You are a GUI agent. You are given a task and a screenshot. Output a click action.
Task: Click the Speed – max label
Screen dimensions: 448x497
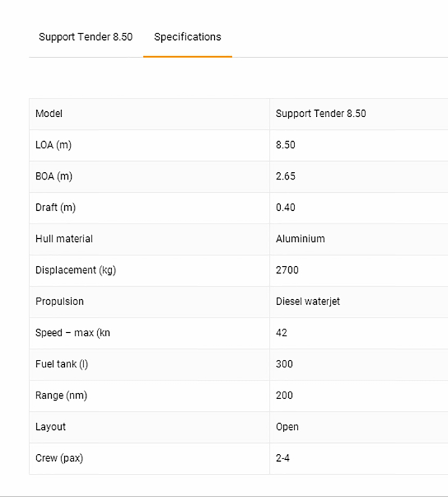(73, 333)
